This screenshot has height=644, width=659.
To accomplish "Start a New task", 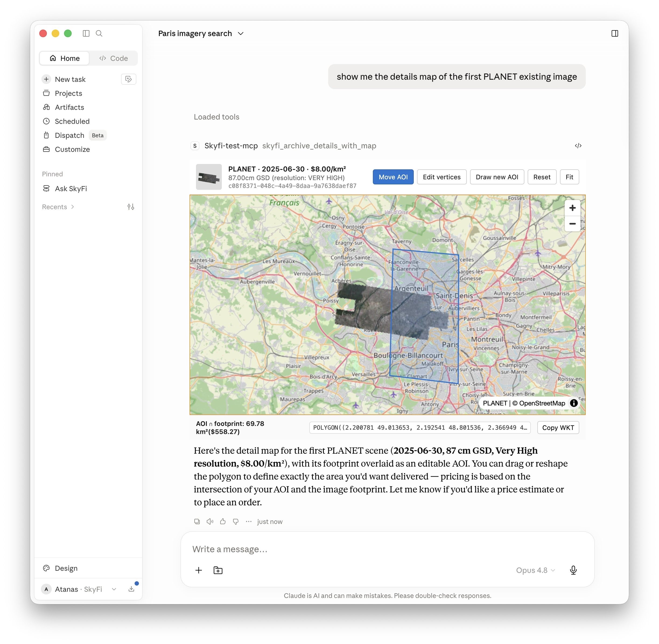I will click(x=70, y=79).
